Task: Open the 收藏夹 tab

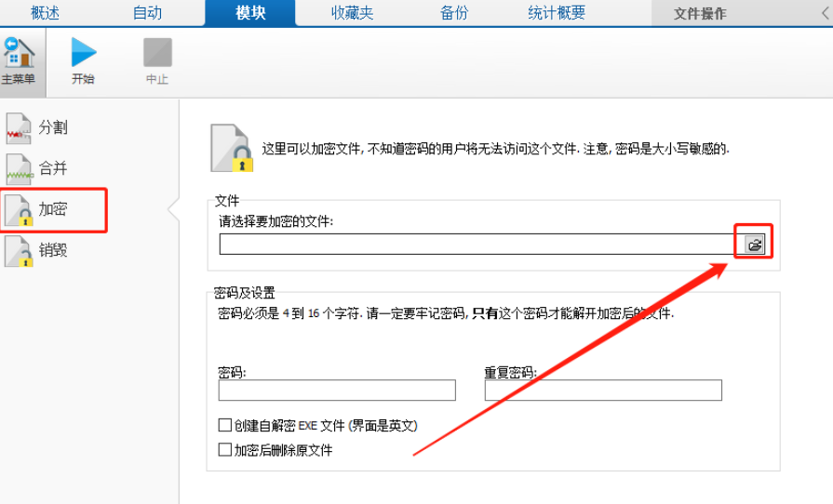Action: 352,13
